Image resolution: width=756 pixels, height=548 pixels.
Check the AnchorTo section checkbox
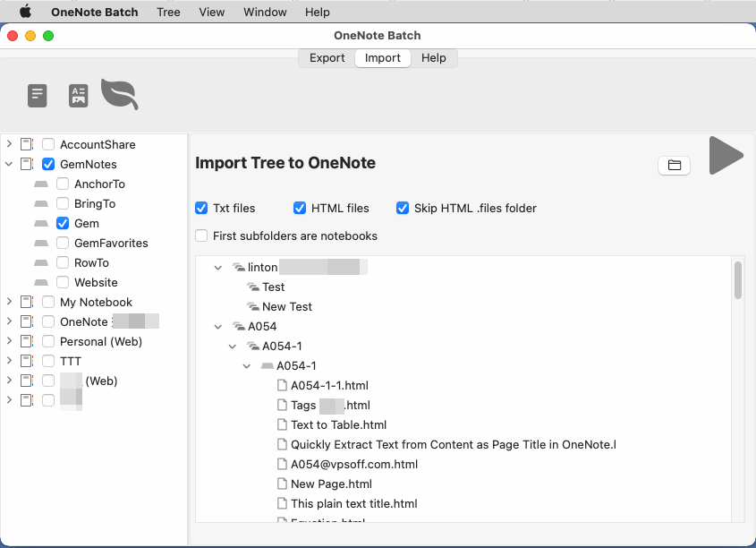[x=63, y=184]
